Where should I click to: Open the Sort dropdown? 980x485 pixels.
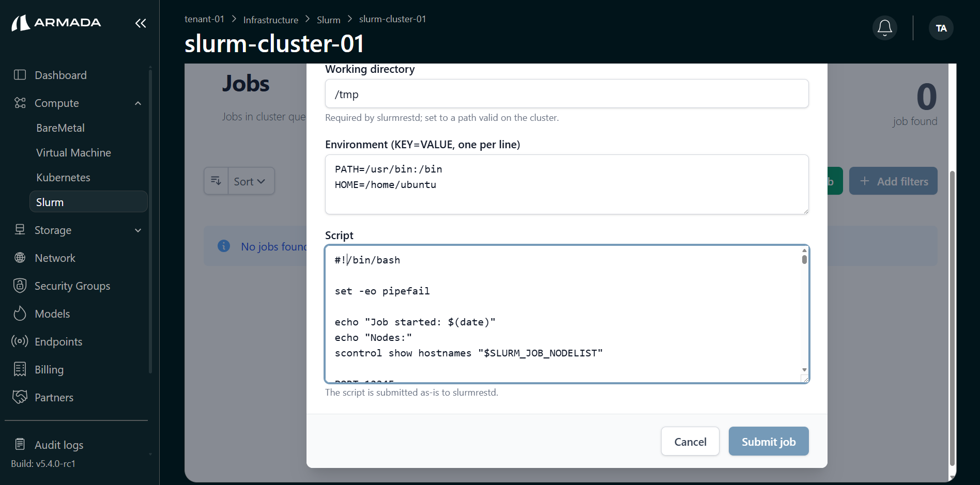(251, 181)
